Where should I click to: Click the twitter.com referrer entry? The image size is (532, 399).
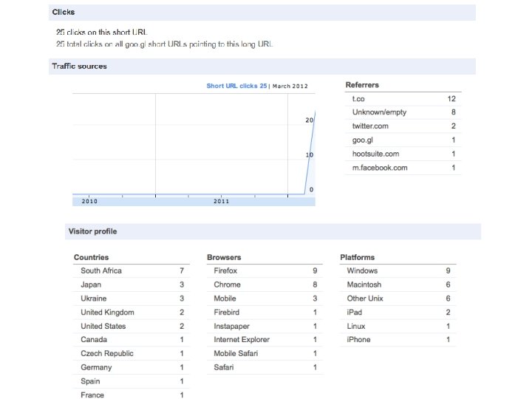pyautogui.click(x=370, y=126)
